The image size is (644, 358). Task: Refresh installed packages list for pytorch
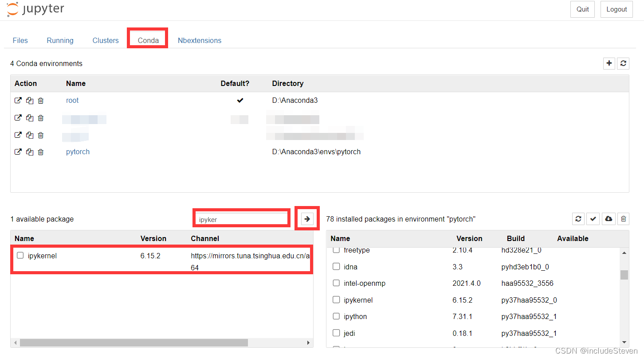(578, 218)
